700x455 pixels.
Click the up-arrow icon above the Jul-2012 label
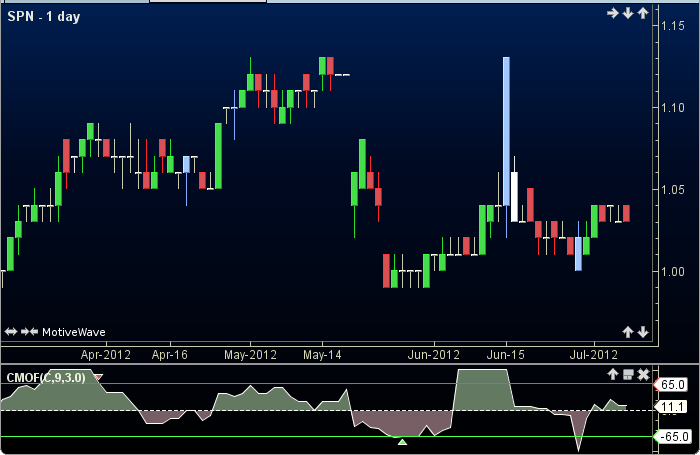(628, 332)
